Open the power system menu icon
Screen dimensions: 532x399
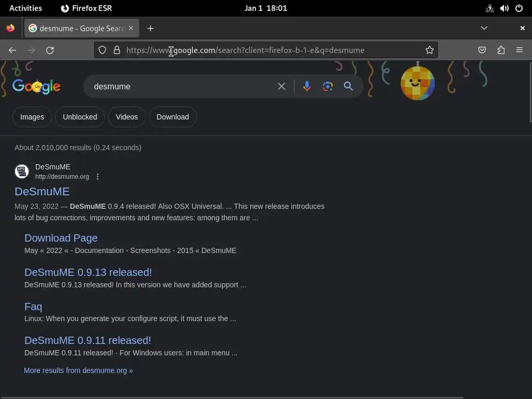click(x=519, y=8)
